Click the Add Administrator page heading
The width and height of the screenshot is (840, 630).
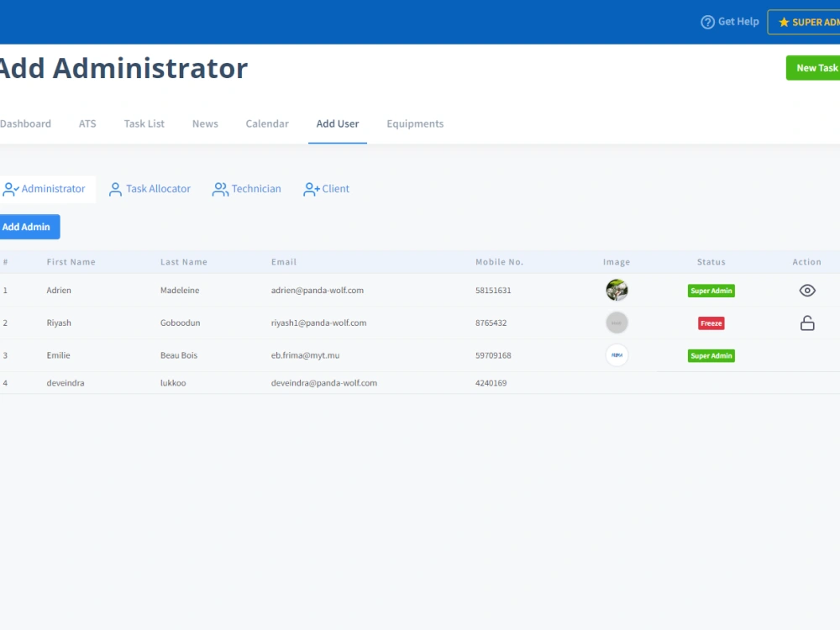tap(123, 68)
